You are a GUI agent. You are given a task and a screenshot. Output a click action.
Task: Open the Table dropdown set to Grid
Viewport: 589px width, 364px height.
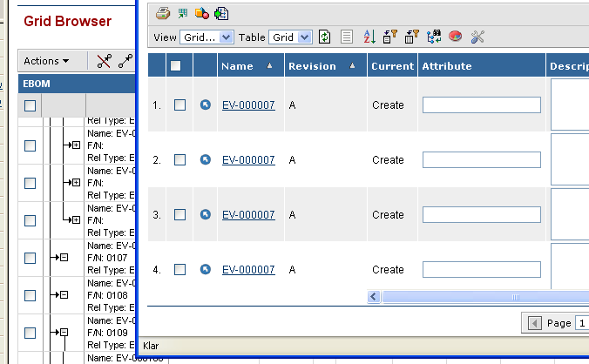(291, 37)
